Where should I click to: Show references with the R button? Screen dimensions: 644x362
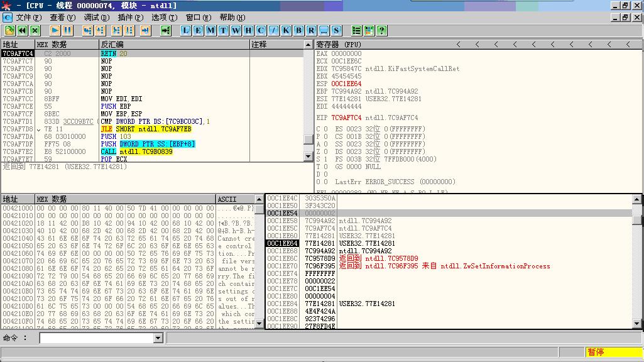(312, 30)
